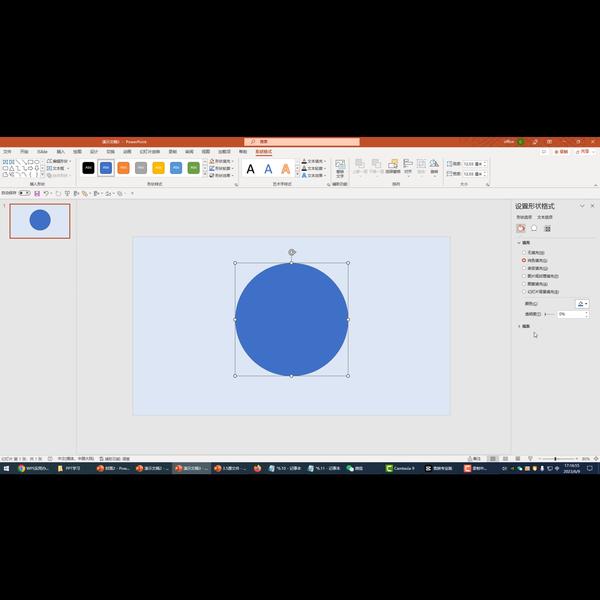Select the Size & Properties icon in format pane
The image size is (600, 600).
548,228
